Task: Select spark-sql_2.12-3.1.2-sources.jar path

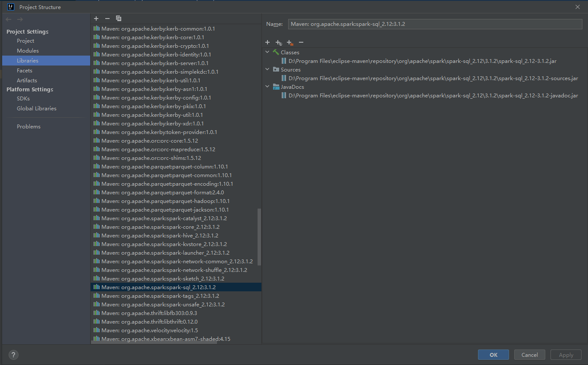Action: [x=433, y=78]
